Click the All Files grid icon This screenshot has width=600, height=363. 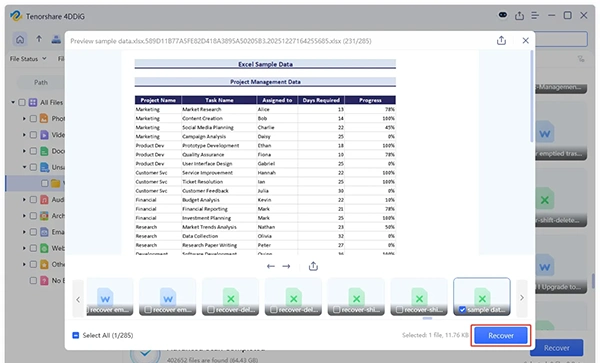click(33, 103)
